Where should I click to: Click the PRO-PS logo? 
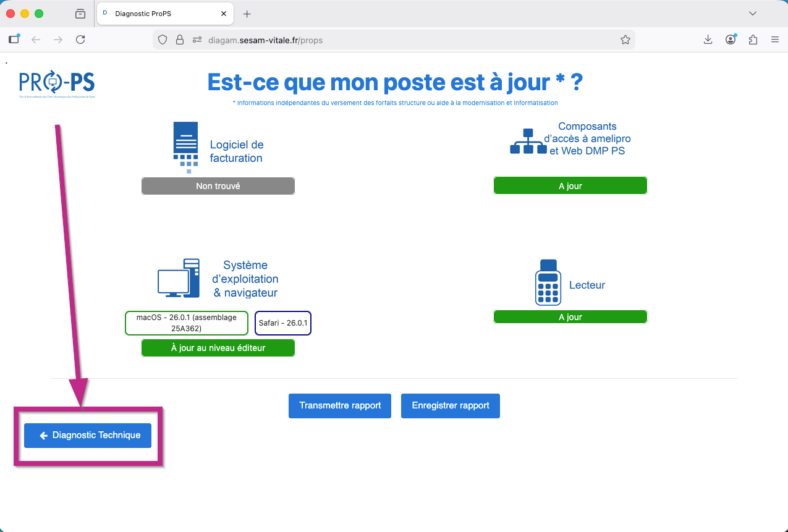click(57, 83)
